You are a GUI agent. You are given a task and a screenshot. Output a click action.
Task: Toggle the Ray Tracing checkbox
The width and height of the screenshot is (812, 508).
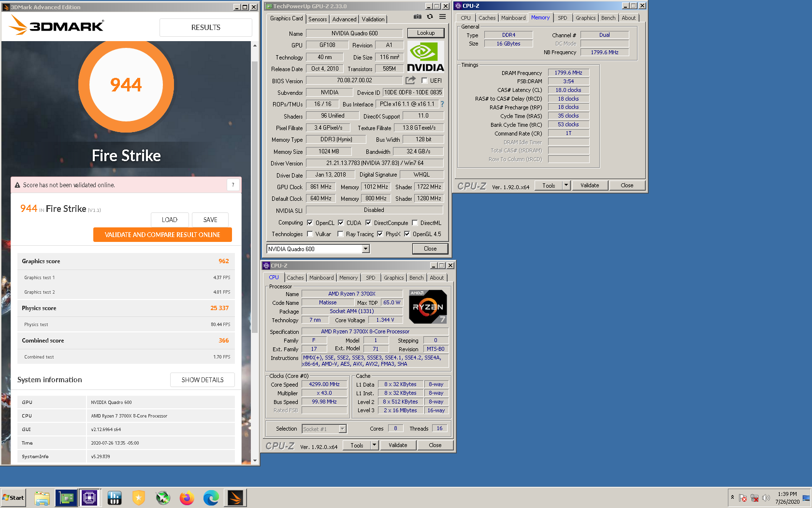click(x=340, y=234)
